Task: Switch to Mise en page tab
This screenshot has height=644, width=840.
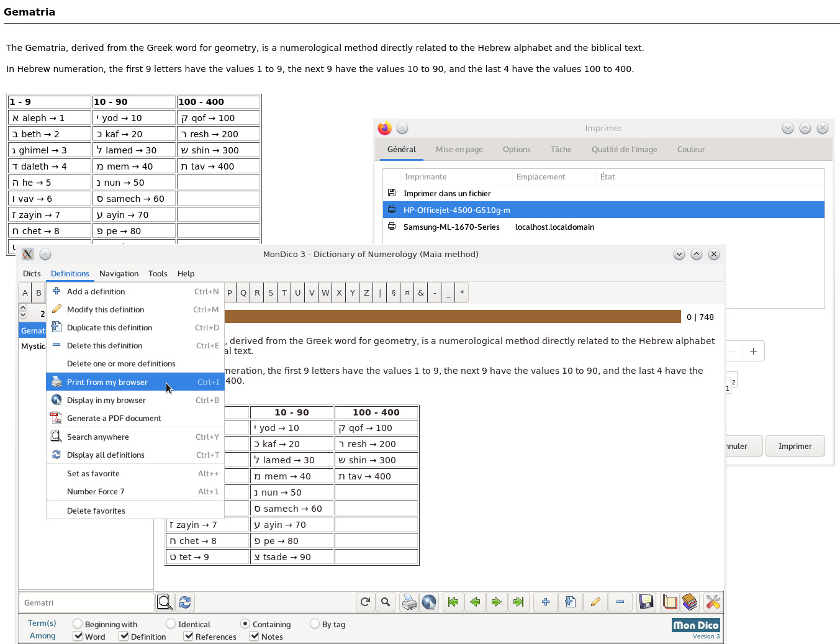Action: 459,149
